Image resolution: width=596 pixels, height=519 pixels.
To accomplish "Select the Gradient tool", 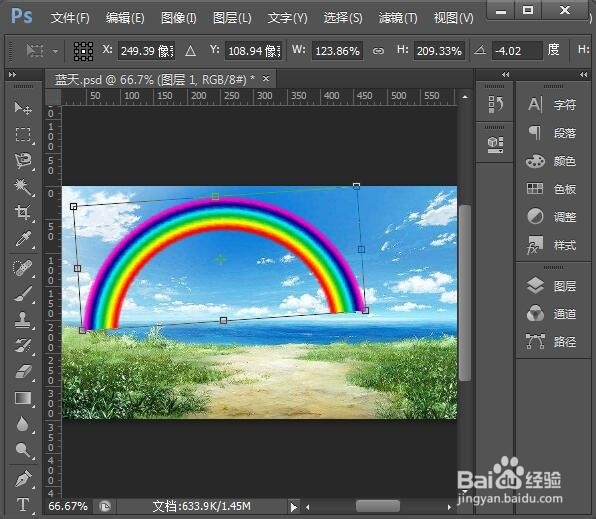I will tap(23, 398).
